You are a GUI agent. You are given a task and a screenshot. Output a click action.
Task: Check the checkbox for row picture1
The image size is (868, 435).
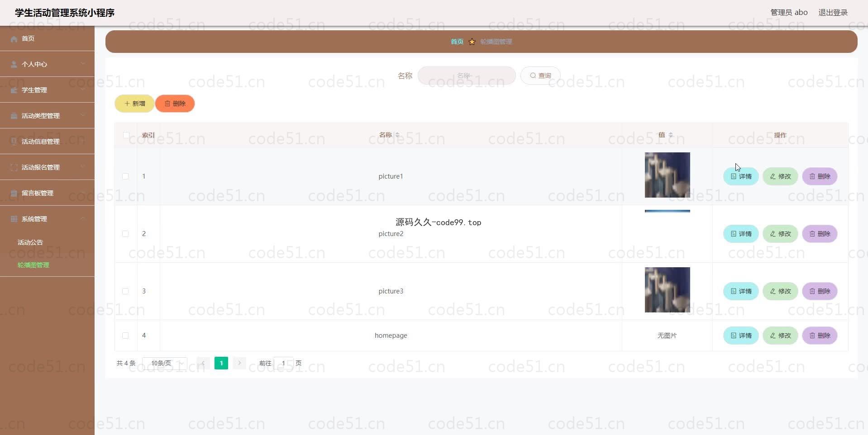tap(125, 176)
